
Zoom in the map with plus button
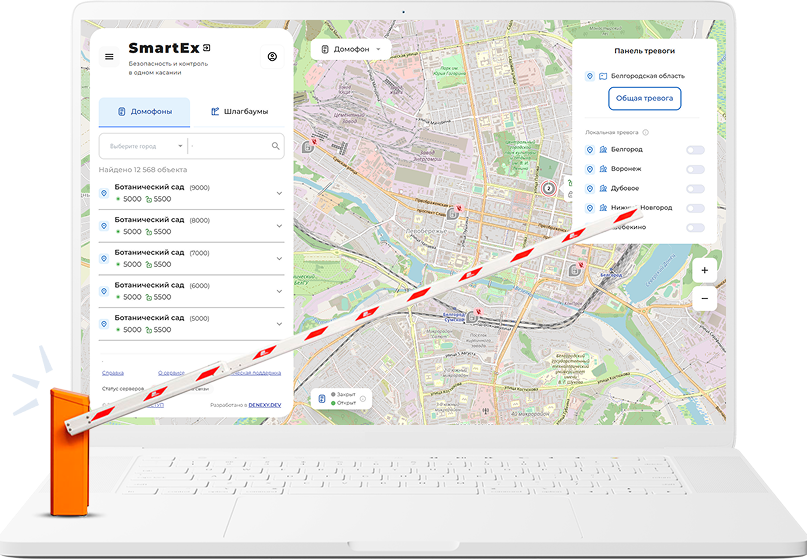pyautogui.click(x=705, y=270)
